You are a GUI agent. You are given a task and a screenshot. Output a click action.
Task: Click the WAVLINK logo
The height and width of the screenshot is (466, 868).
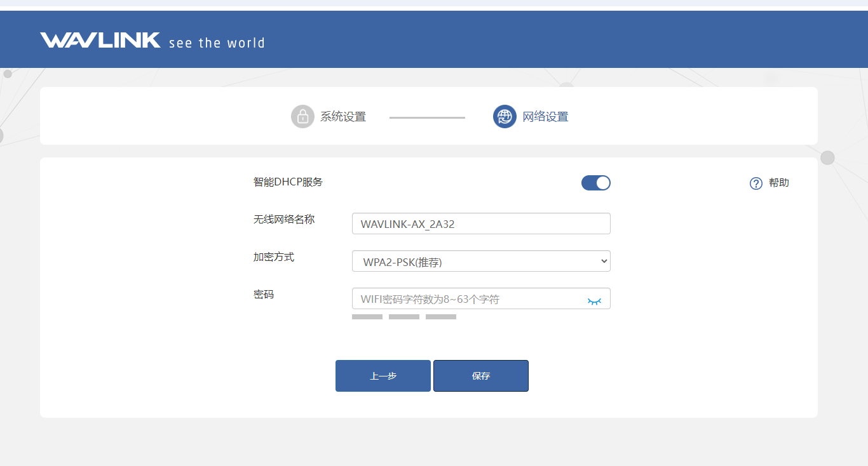click(x=100, y=41)
